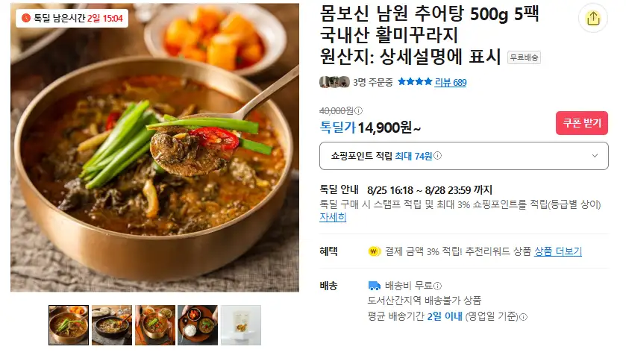This screenshot has width=626, height=364.
Task: Open the 리뷰 689 link
Action: 451,82
